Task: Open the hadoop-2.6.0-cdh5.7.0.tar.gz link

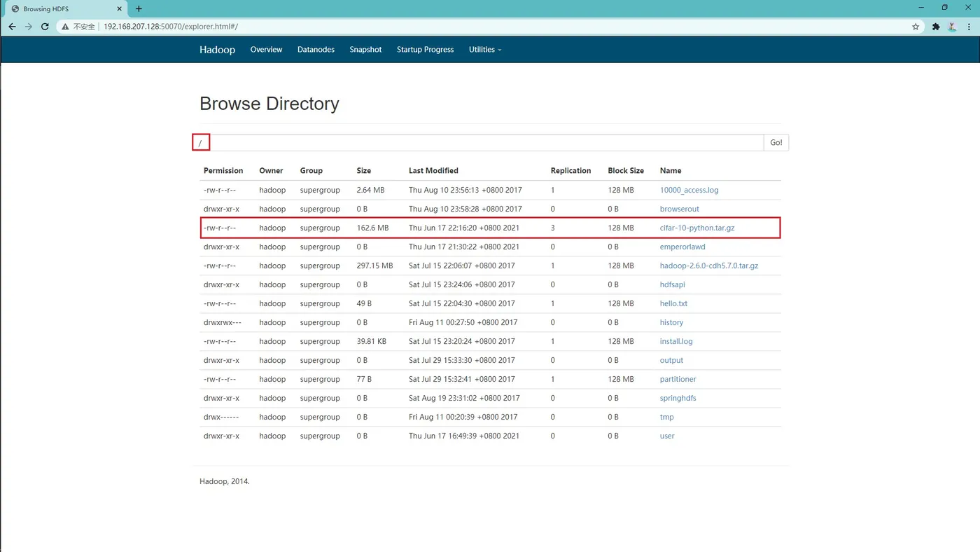Action: 709,265
